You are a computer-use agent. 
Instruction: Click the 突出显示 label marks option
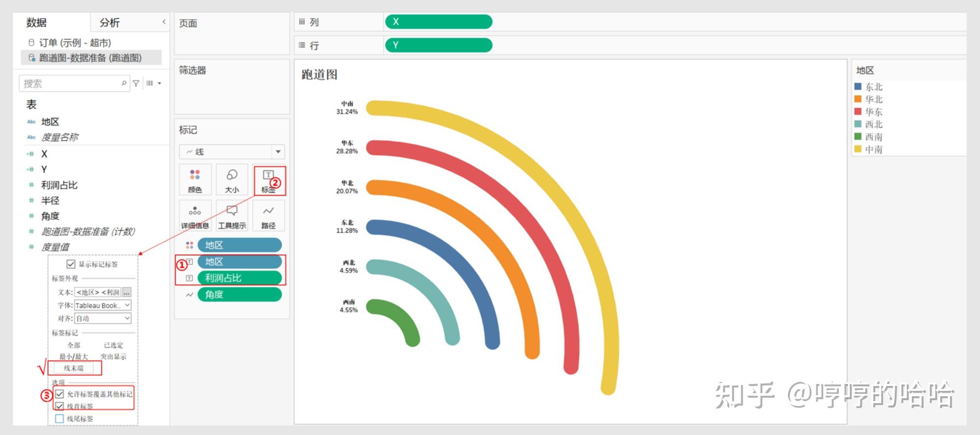coord(114,357)
